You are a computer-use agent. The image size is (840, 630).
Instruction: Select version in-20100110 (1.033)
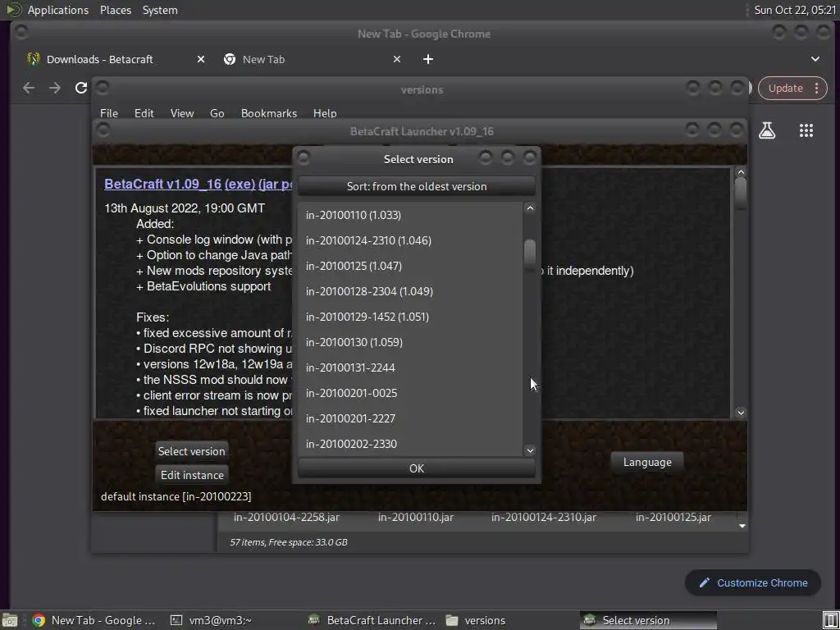tap(410, 215)
